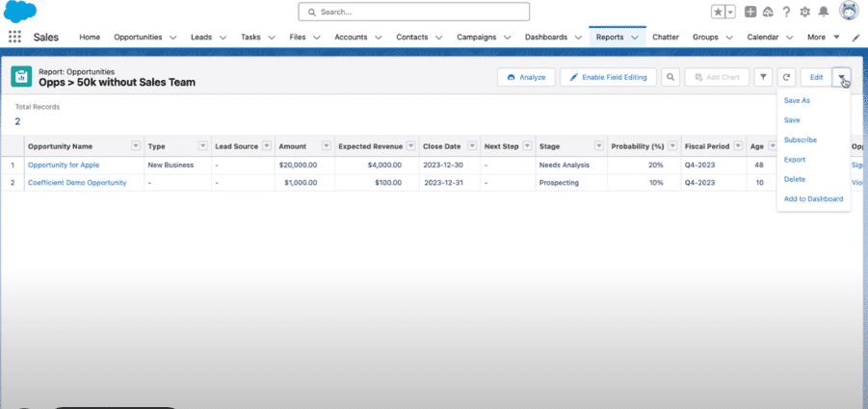Open Coefficient Demo Opportunity link

tap(77, 183)
